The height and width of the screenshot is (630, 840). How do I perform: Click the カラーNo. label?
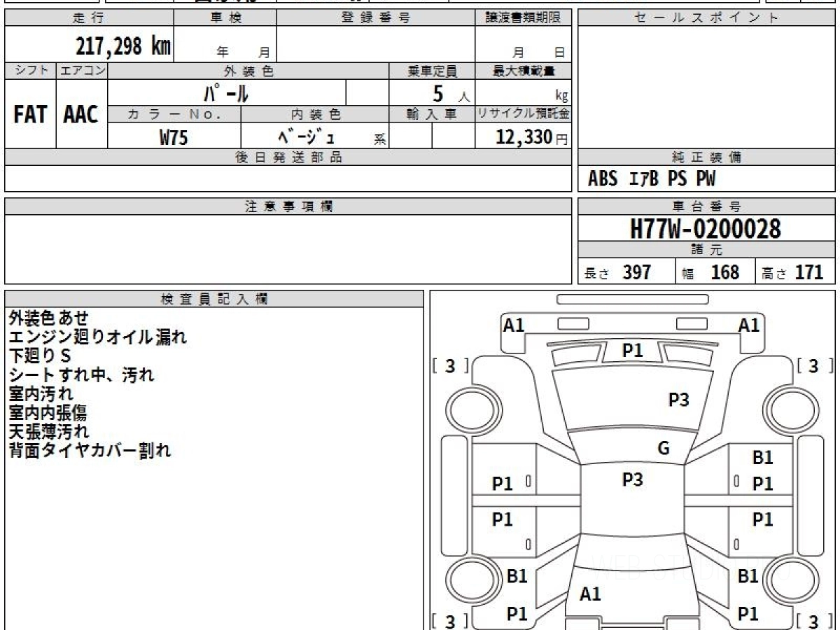point(174,114)
